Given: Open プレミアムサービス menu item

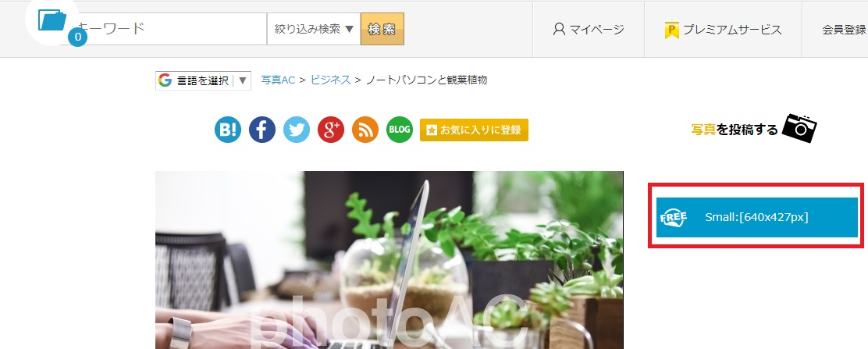Looking at the screenshot, I should point(723,30).
